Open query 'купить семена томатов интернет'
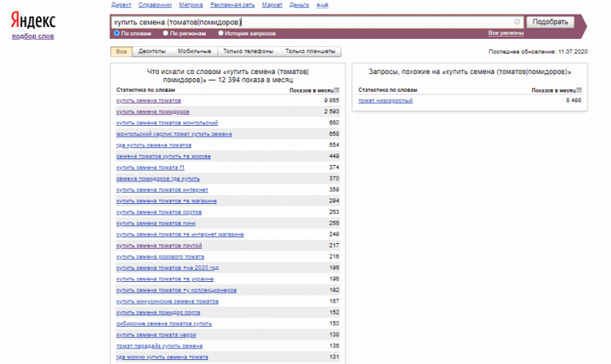 162,189
